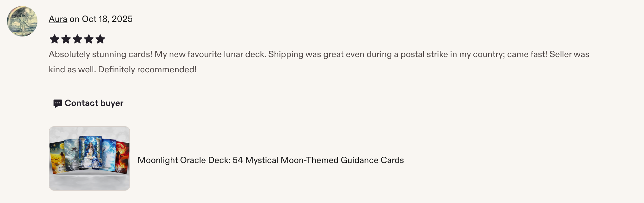Click the fourth star in the rating
644x203 pixels.
[x=89, y=39]
